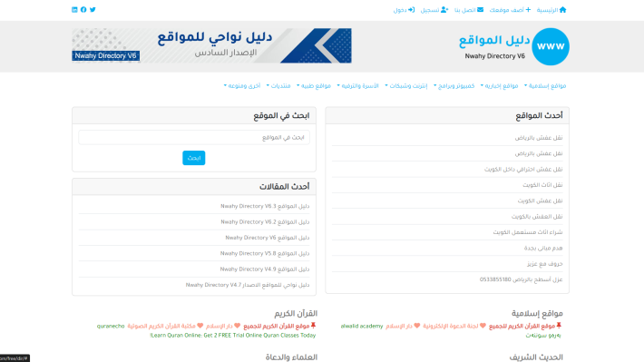
Task: Expand the أخرى ومنوعه dropdown menu
Action: tap(242, 85)
